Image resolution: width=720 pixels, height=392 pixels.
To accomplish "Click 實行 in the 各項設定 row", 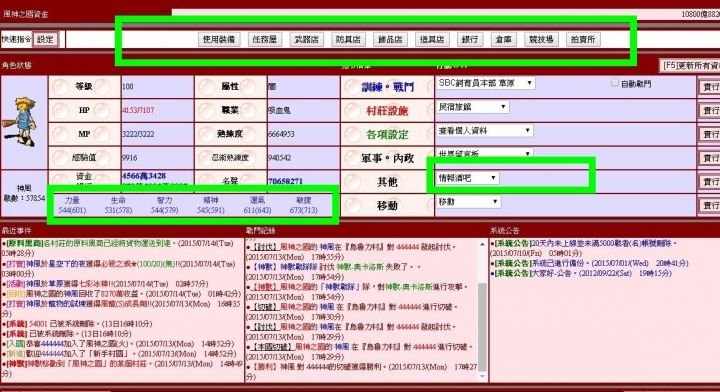I will pos(709,134).
